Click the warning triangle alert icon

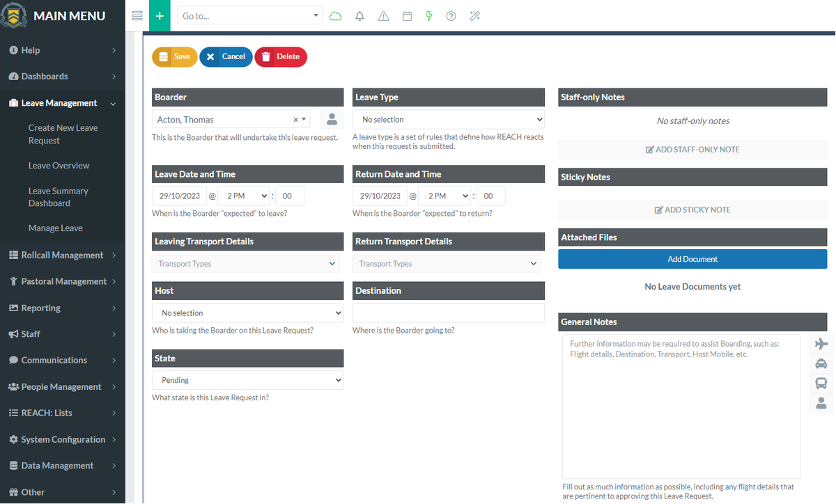click(383, 16)
